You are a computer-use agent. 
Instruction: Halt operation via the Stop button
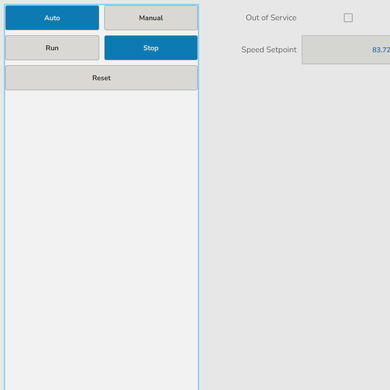tap(151, 48)
